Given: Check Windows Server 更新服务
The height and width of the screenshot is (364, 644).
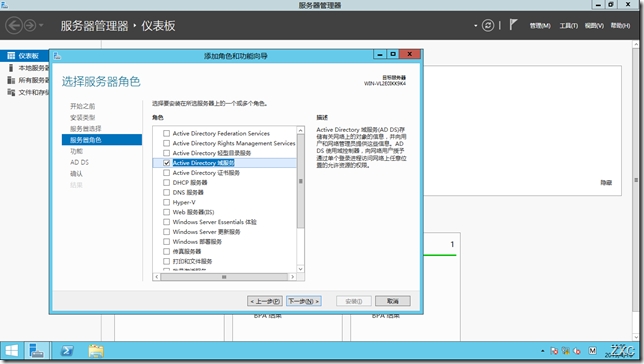Looking at the screenshot, I should (166, 232).
